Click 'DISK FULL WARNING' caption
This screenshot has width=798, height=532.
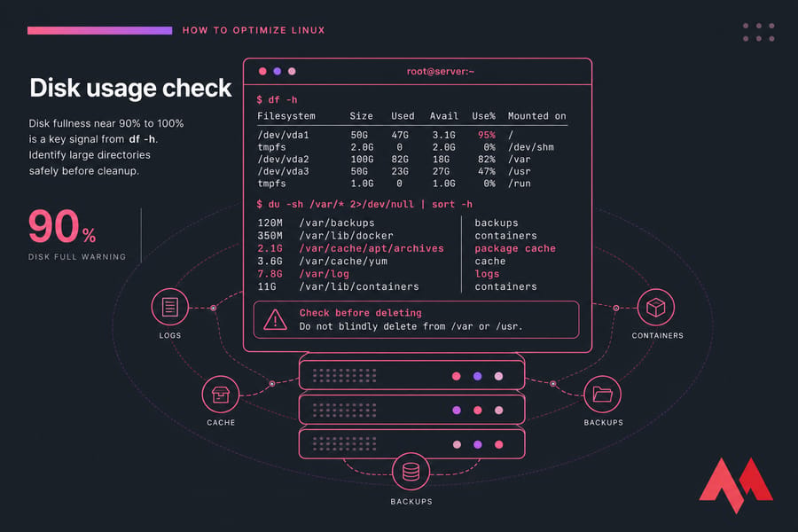77,256
